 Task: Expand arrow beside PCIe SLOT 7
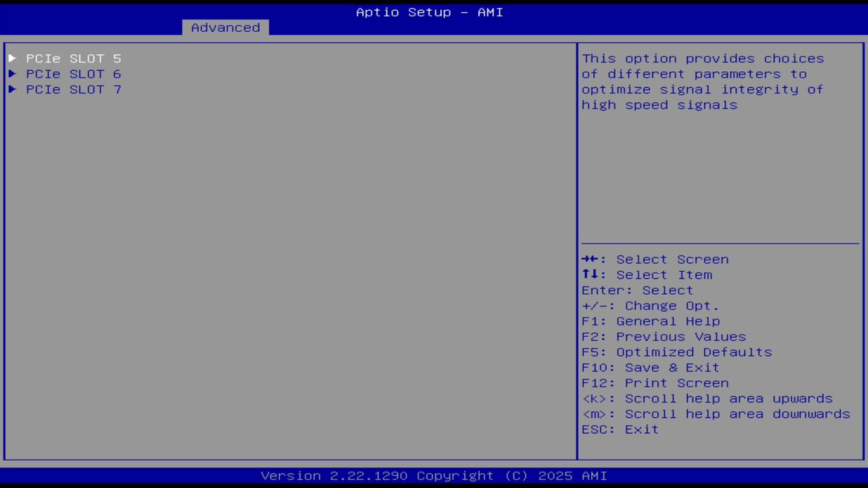coord(12,89)
